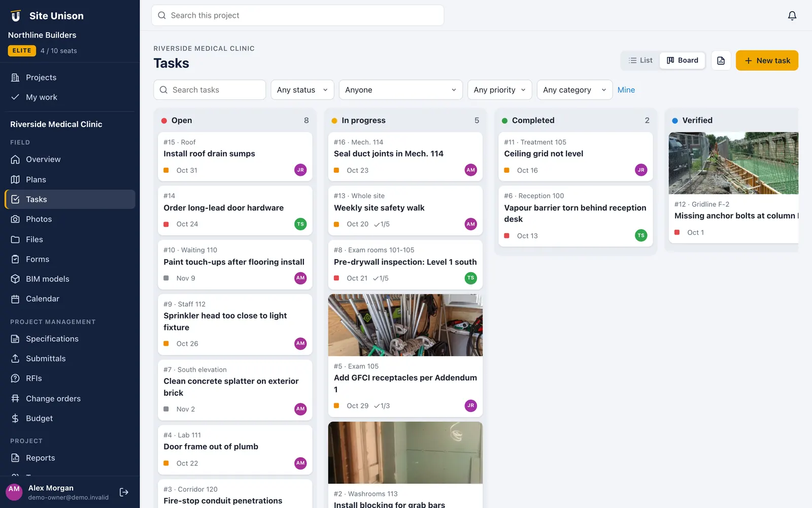The image size is (812, 508).
Task: Open the Overview page
Action: [x=70, y=160]
